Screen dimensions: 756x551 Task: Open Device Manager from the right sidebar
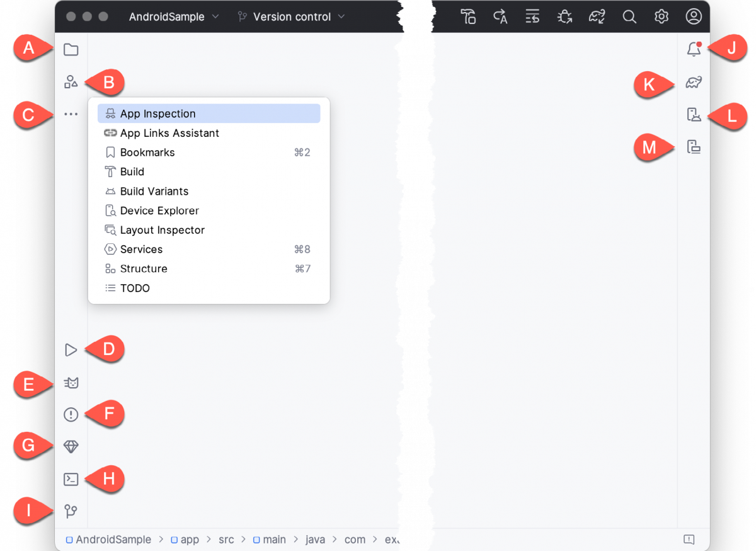[x=694, y=115]
